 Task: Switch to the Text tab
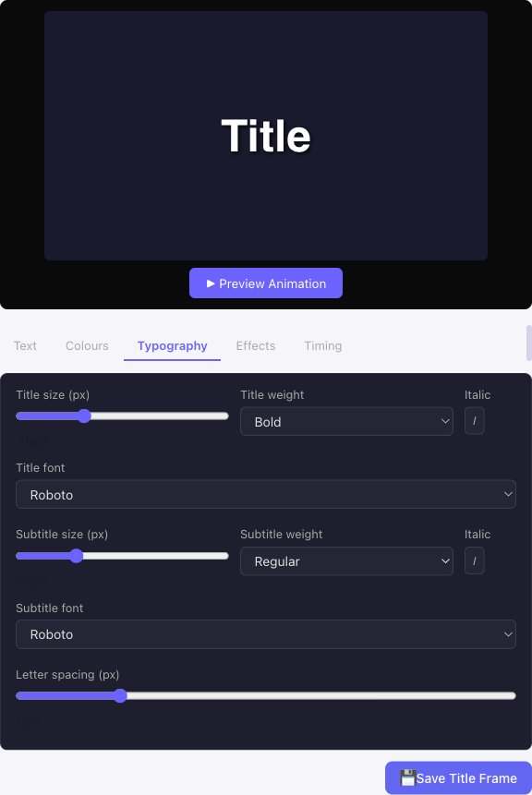pyautogui.click(x=25, y=345)
